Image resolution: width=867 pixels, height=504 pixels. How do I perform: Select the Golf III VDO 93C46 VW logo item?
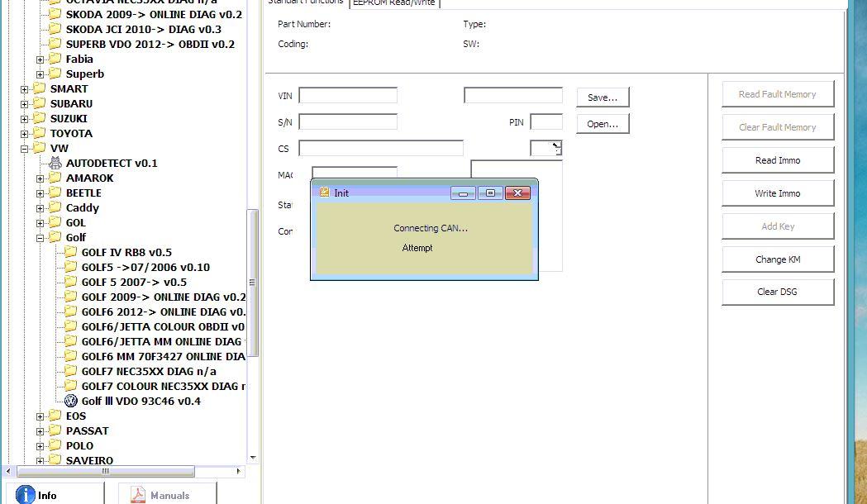71,401
